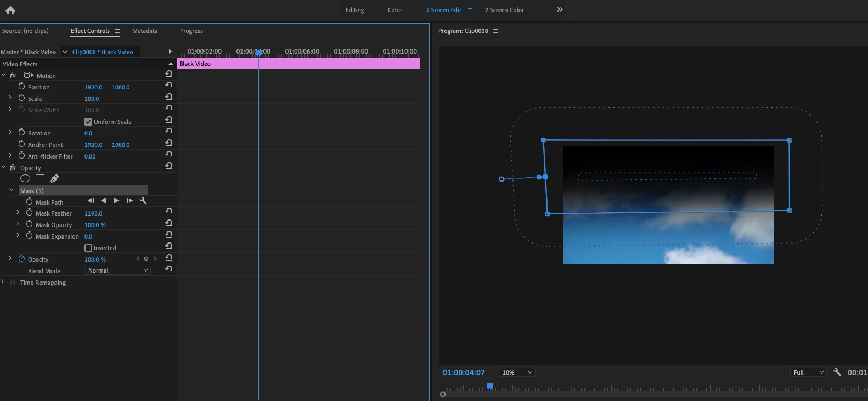Viewport: 868px width, 401px height.
Task: Reset the Anchor Point parameter
Action: [x=169, y=143]
